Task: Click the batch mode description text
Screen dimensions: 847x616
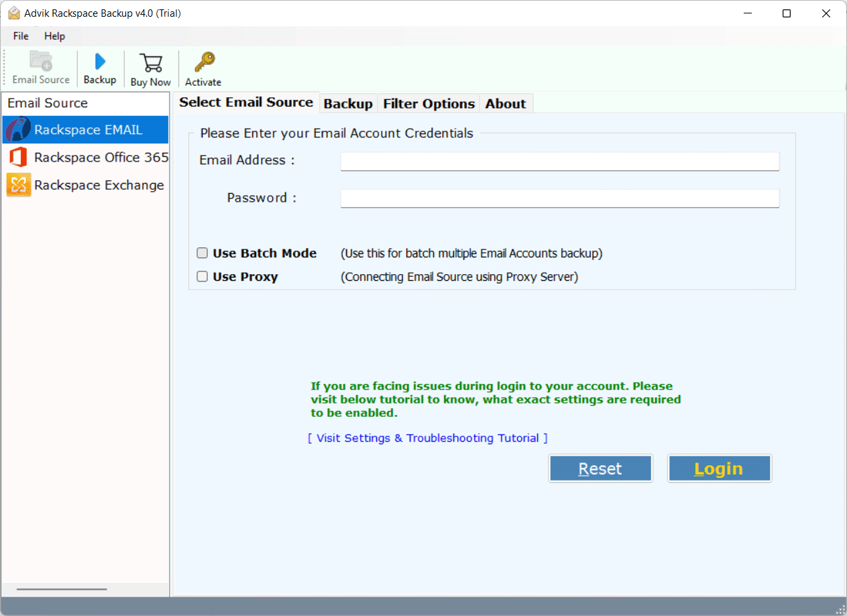Action: [x=471, y=253]
